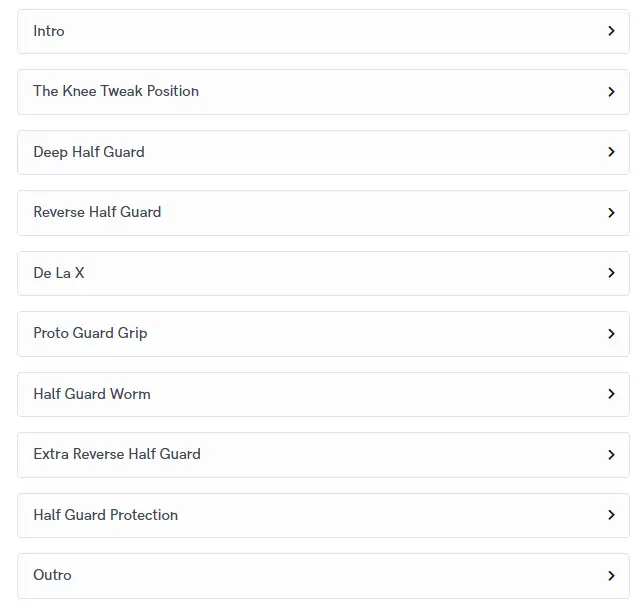
Task: Click the arrow beside Outro
Action: pos(611,576)
